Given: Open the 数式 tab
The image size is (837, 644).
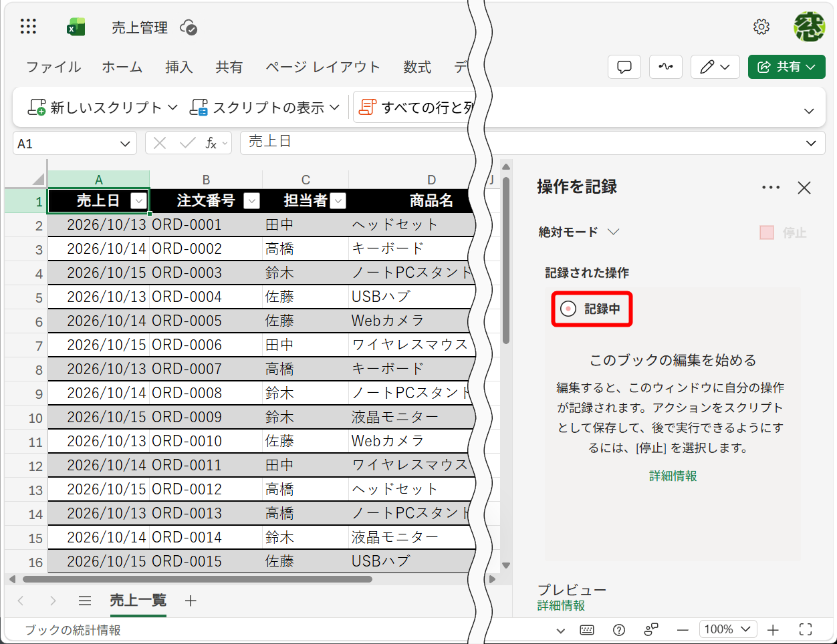Looking at the screenshot, I should [417, 67].
